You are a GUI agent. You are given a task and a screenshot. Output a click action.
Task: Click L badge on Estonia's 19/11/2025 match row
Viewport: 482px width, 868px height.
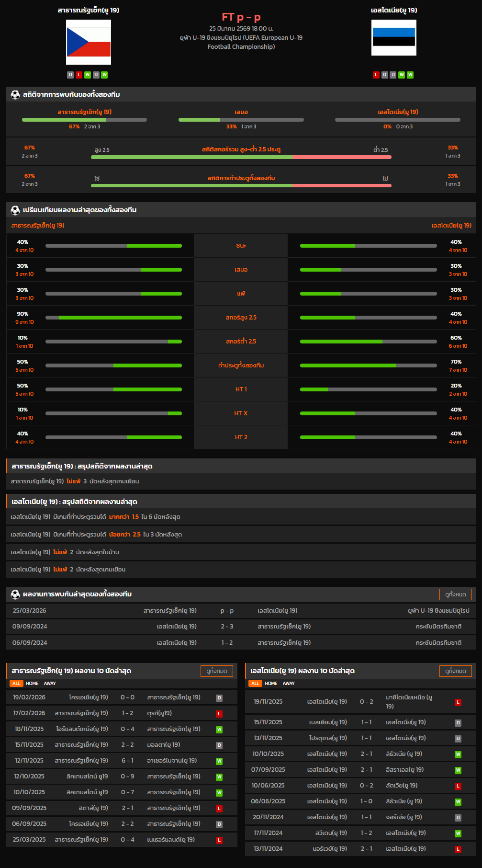coord(458,702)
